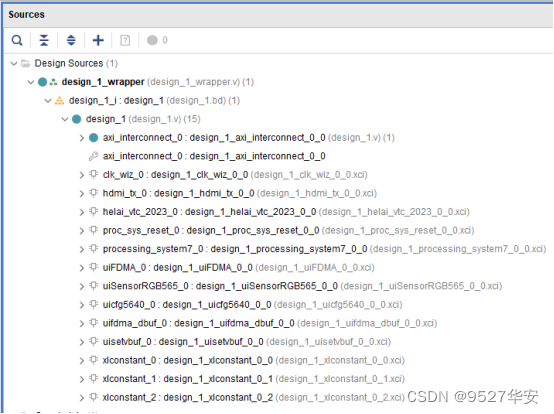The height and width of the screenshot is (414, 554).
Task: Expand the uiFDMA_0 tree node
Action: pos(82,268)
